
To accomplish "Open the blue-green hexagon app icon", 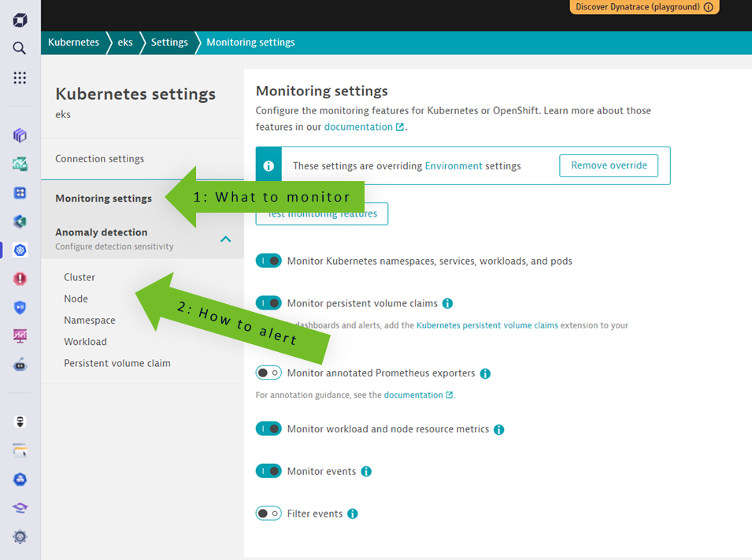I will 20,221.
